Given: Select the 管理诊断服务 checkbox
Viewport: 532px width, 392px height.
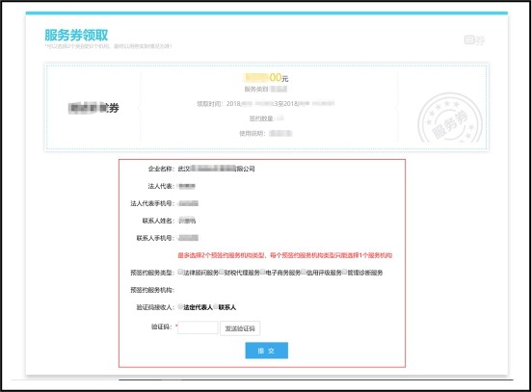Looking at the screenshot, I should 345,272.
